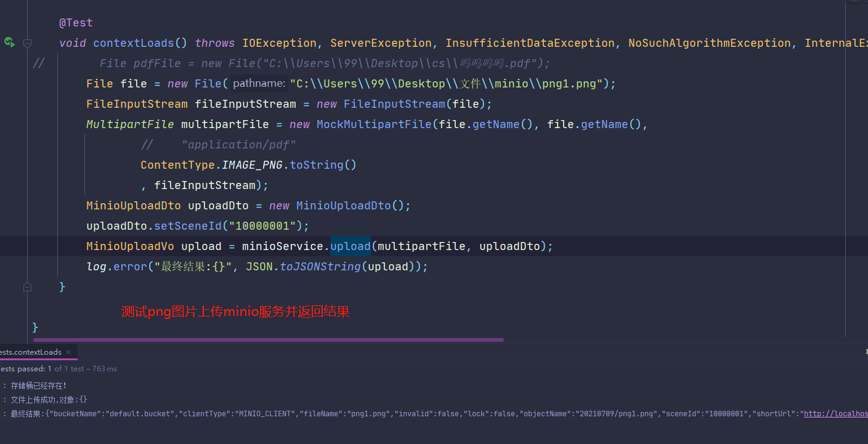This screenshot has width=868, height=444.
Task: Click NoSuchAlgorithmException in throws clause
Action: coord(710,43)
